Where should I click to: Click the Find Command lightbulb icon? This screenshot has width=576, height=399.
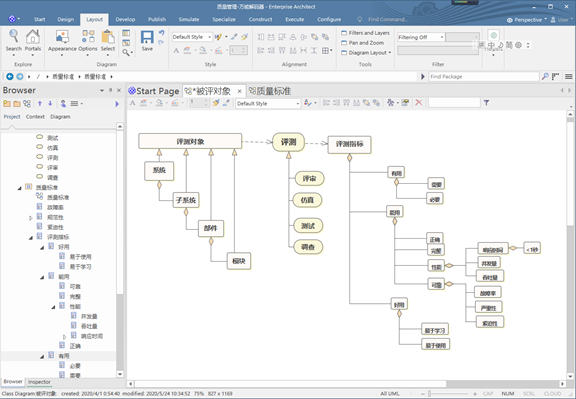point(360,19)
